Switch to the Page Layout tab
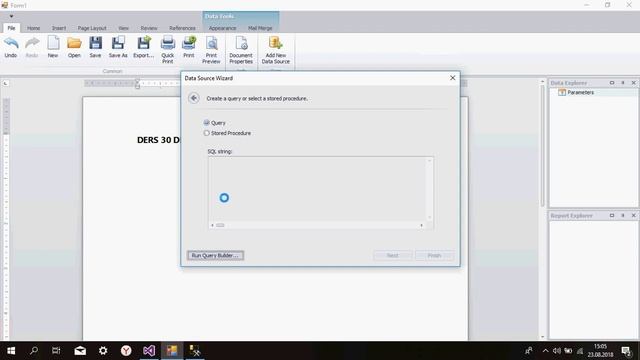 point(92,28)
